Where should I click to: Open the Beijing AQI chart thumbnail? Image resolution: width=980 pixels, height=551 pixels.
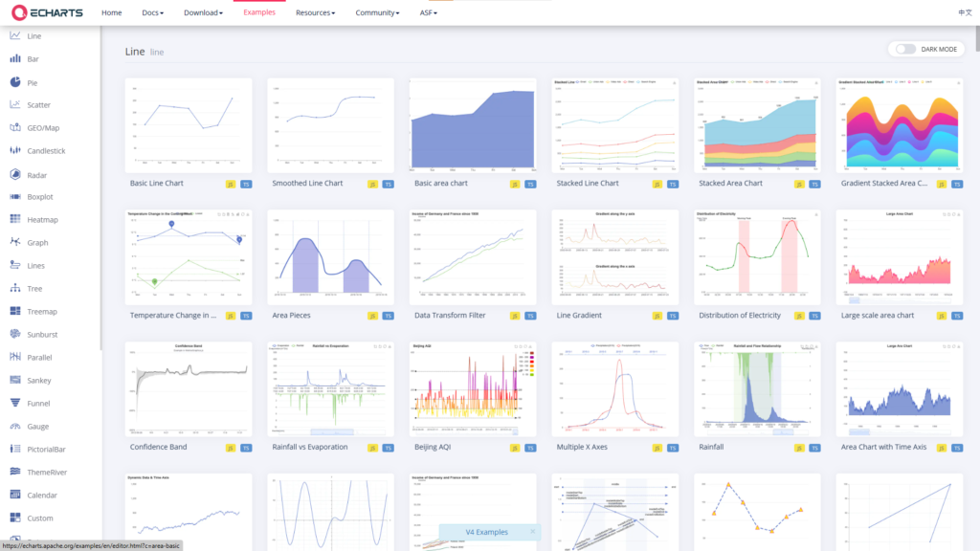point(472,389)
